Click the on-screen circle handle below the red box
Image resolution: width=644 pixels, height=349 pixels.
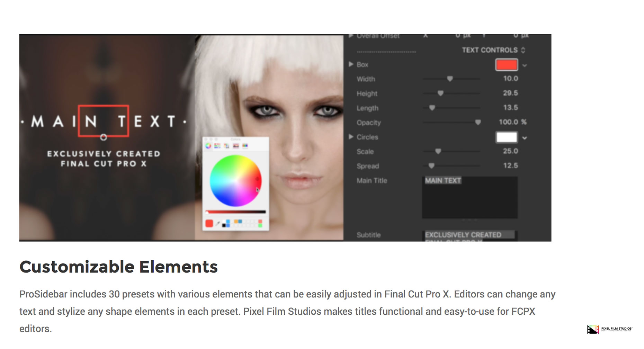click(104, 137)
